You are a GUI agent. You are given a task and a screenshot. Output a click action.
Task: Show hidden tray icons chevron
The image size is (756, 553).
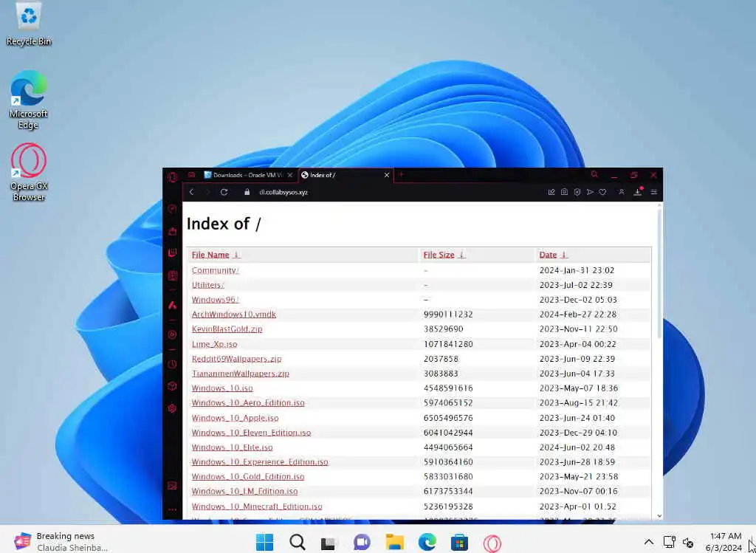click(649, 543)
